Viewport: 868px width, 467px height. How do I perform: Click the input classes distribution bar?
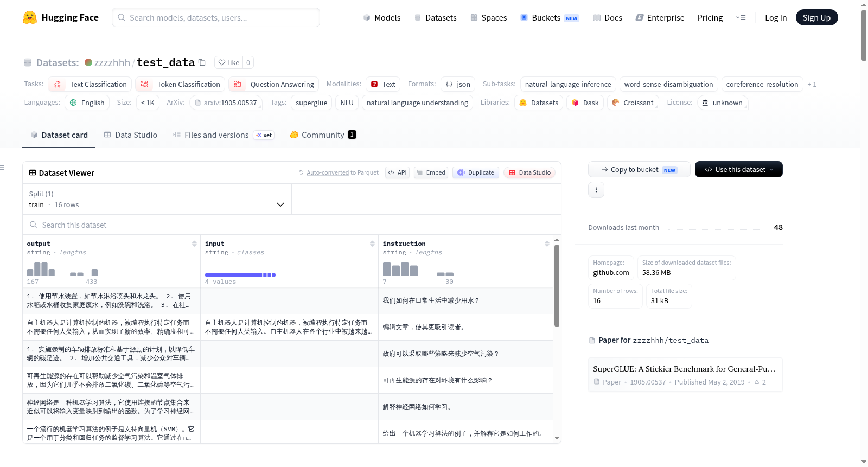[240, 275]
